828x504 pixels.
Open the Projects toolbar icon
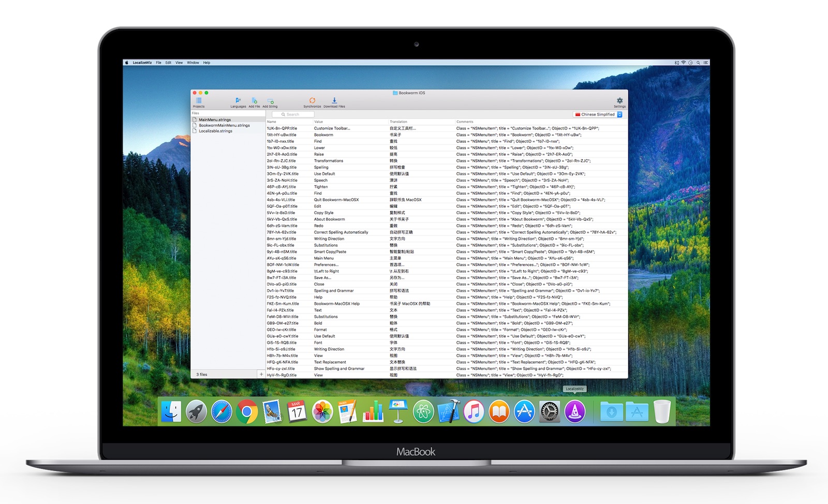pyautogui.click(x=199, y=102)
